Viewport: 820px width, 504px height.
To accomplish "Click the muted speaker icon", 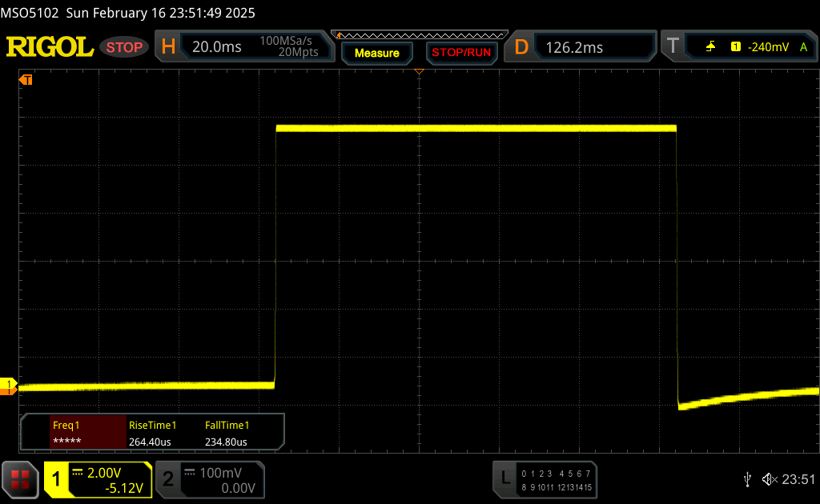I will 770,479.
